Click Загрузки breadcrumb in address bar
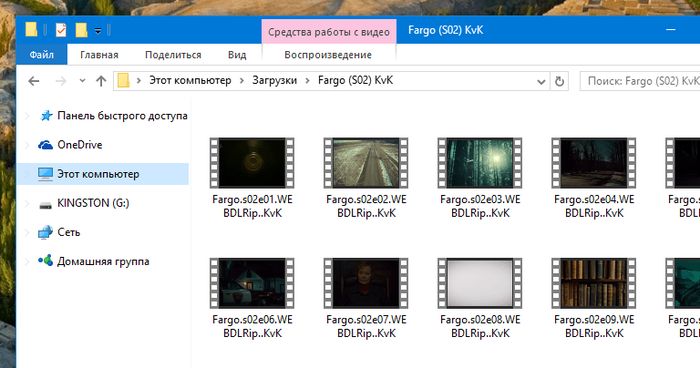The height and width of the screenshot is (368, 700). coord(275,80)
